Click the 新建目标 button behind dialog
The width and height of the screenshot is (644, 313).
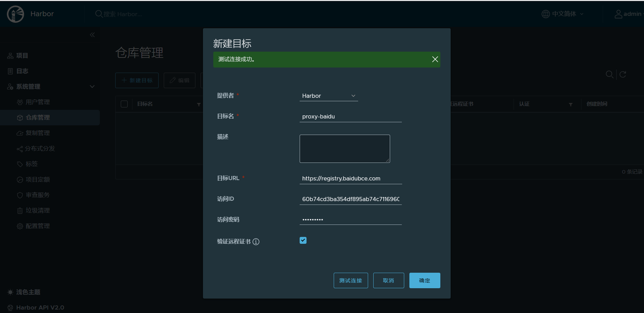coord(137,80)
